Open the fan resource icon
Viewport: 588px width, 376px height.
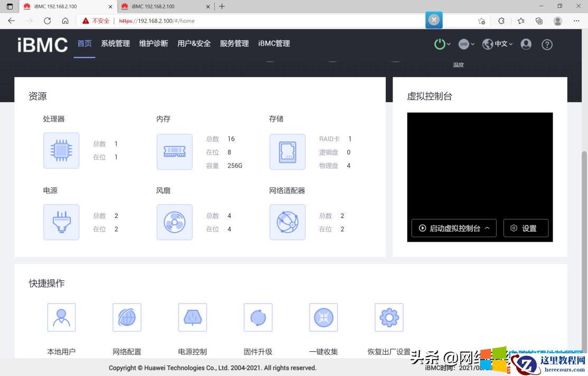[174, 222]
